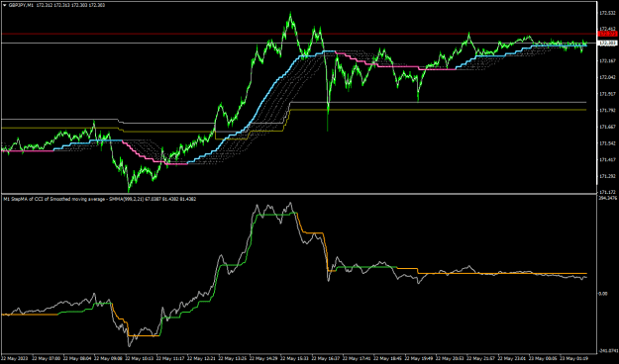The image size is (619, 364).
Task: Click the 22 May 10:13 time label
Action: click(141, 359)
